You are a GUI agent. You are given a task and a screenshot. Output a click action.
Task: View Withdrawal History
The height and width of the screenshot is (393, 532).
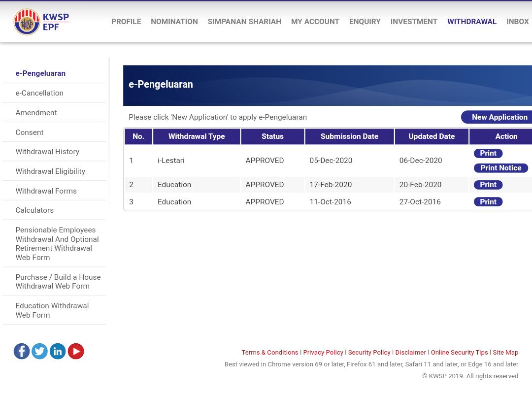pos(47,152)
